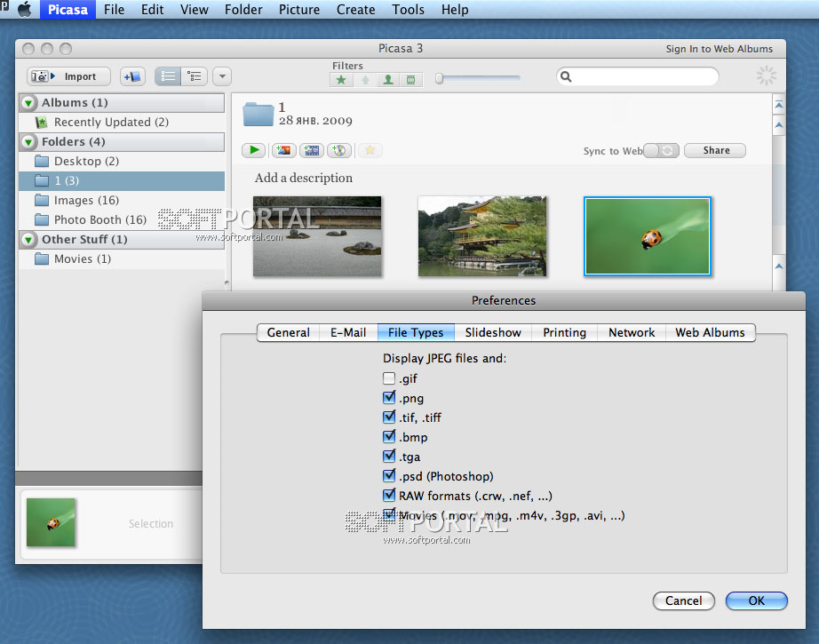This screenshot has height=644, width=819.
Task: Uncheck the .png checkbox
Action: [x=389, y=397]
